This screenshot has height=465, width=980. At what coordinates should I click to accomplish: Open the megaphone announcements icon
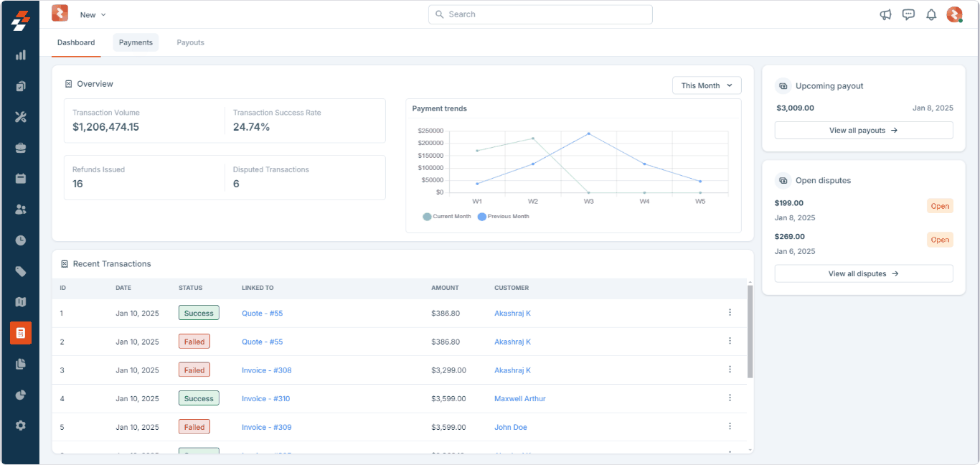click(885, 14)
